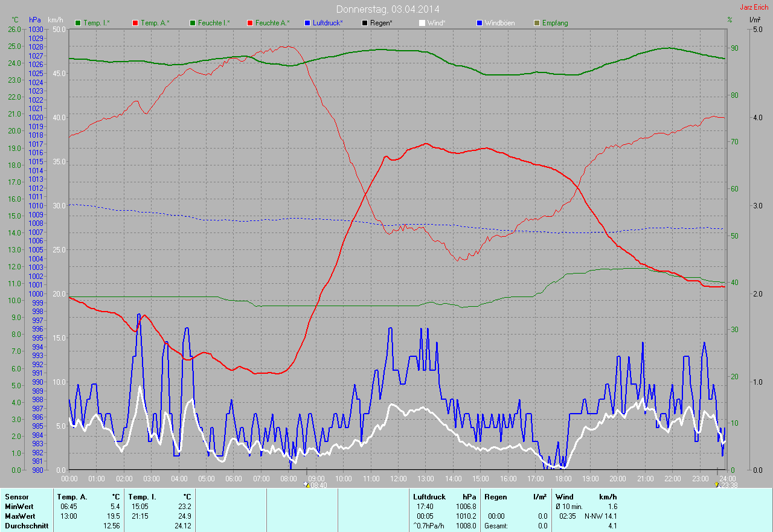Select the "Luftdruck*" legend label
This screenshot has width=773, height=532.
coord(328,23)
